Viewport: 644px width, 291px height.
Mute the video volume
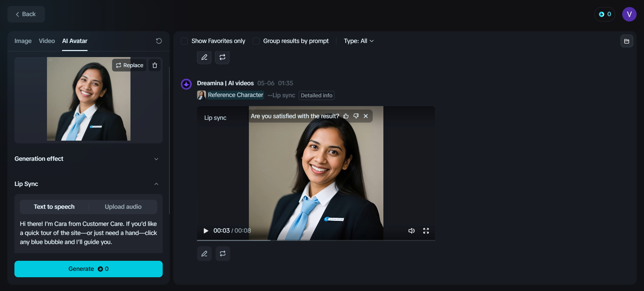(412, 231)
